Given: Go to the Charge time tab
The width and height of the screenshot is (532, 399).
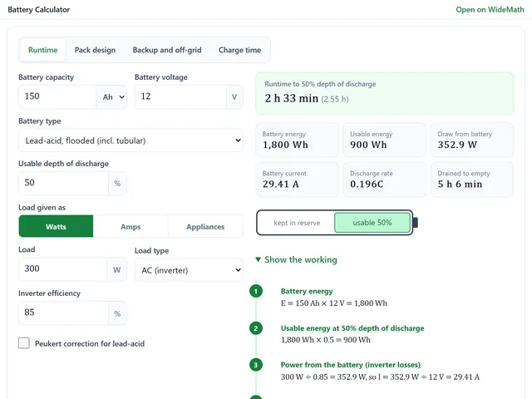Looking at the screenshot, I should click(x=239, y=50).
